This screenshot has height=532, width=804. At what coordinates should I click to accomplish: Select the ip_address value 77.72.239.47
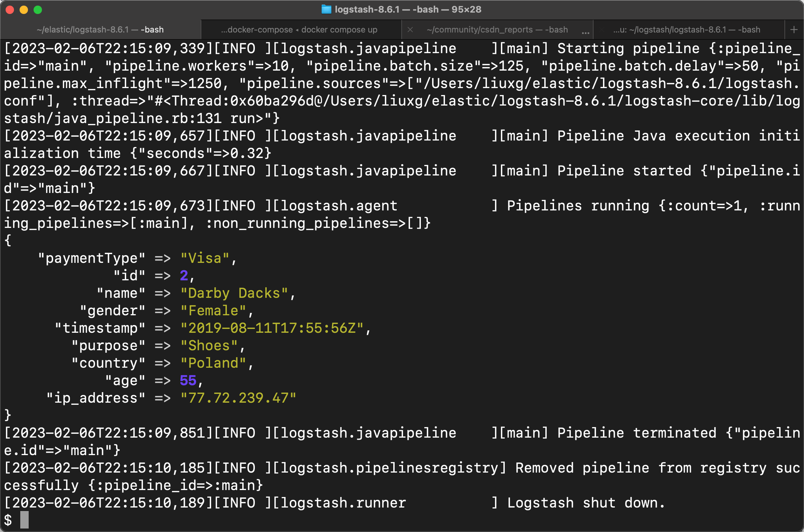tap(239, 397)
